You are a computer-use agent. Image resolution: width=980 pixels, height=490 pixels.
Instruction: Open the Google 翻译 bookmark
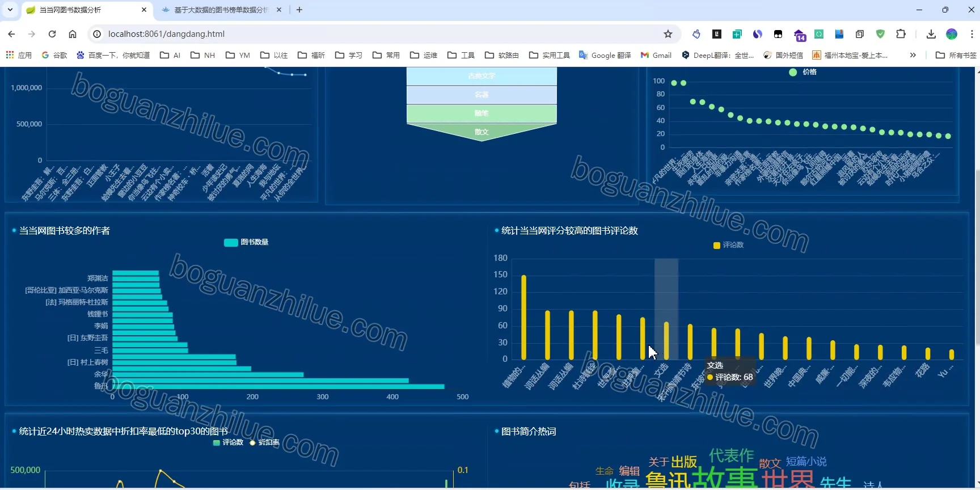(605, 55)
